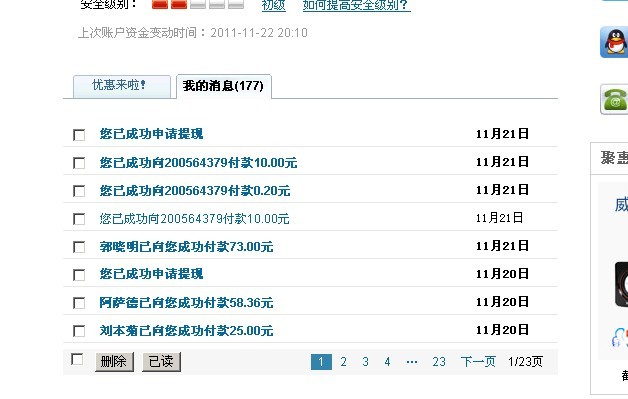Tick checkbox for non-bold read 付款10.00元 message
The height and width of the screenshot is (399, 628).
click(79, 219)
